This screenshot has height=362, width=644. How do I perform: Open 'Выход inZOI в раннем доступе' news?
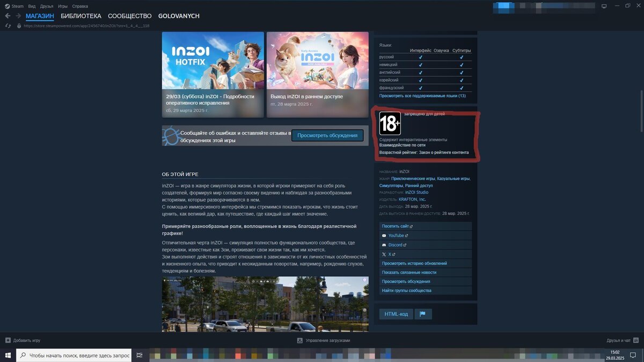tap(306, 97)
